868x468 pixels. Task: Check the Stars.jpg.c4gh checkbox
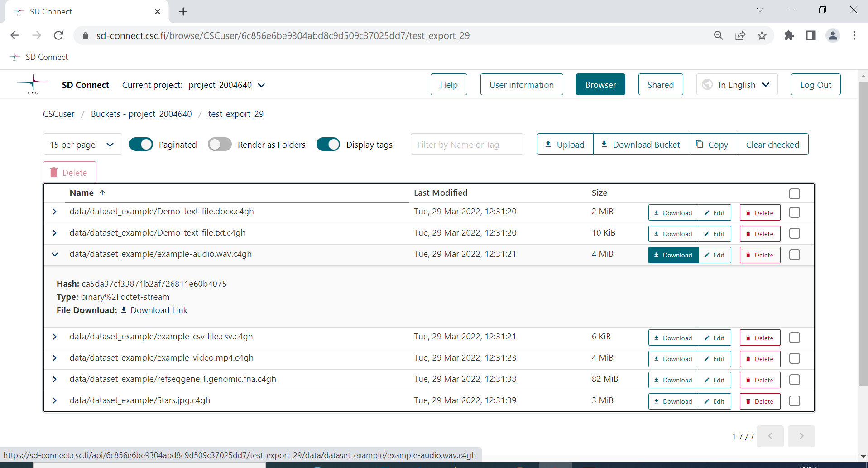click(795, 401)
